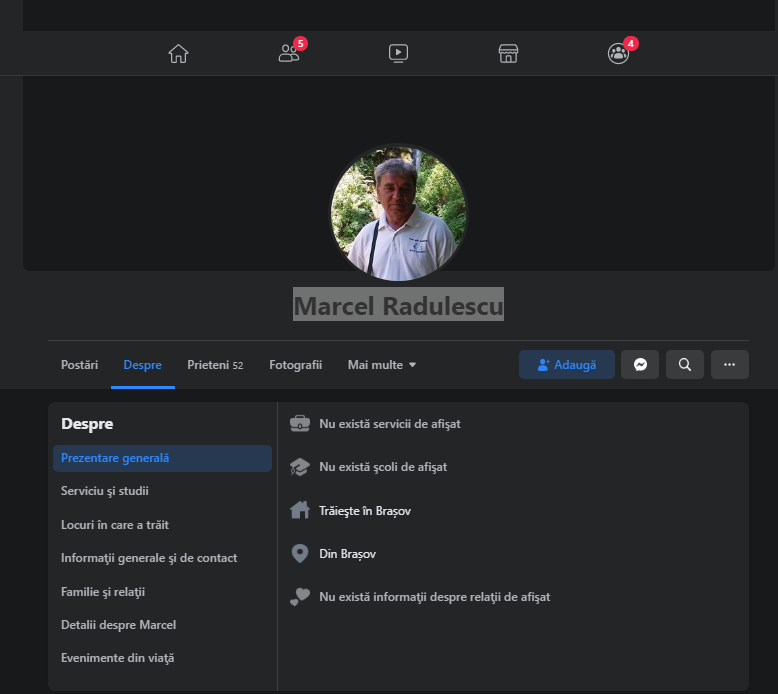The width and height of the screenshot is (778, 694).
Task: Open Messenger chat with Marcel
Action: [640, 365]
